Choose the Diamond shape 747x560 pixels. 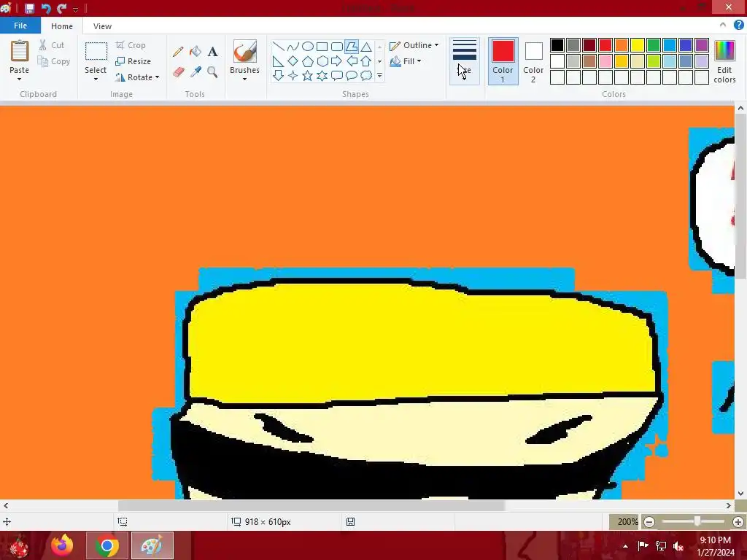pos(293,61)
